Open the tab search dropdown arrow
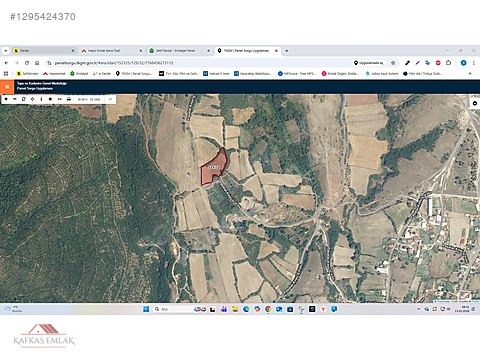 pyautogui.click(x=6, y=51)
